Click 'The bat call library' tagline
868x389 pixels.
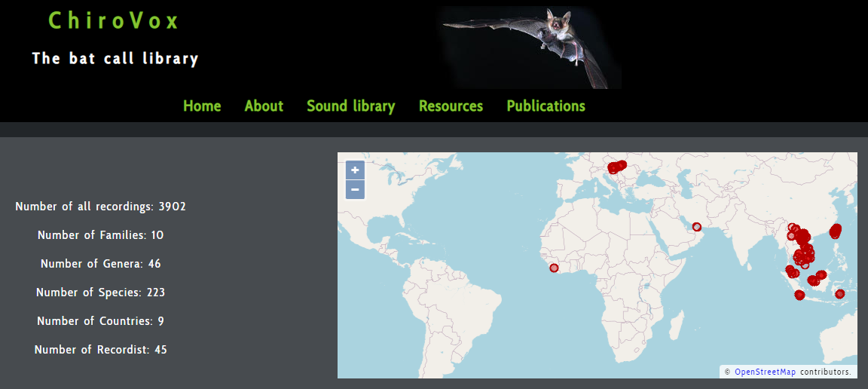115,58
